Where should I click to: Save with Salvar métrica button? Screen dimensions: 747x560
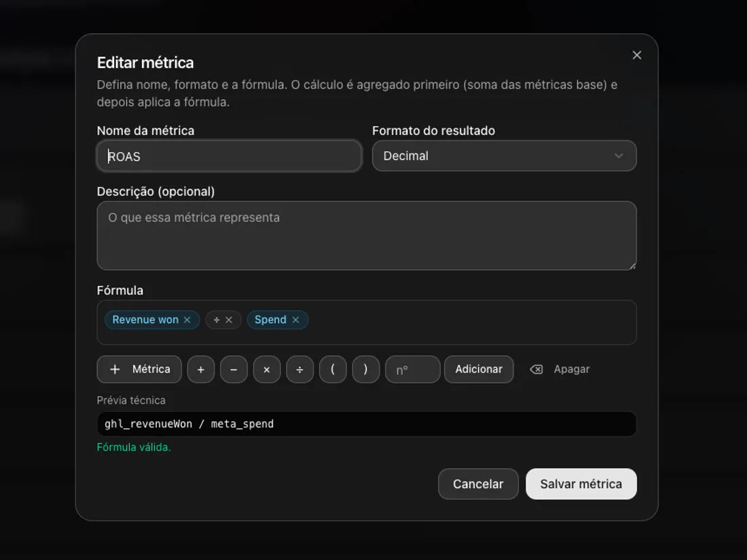581,484
